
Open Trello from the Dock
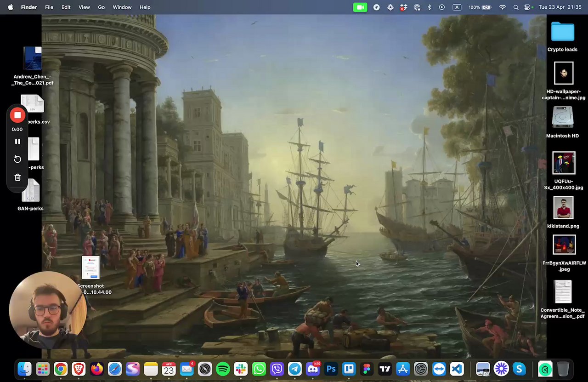coord(349,369)
